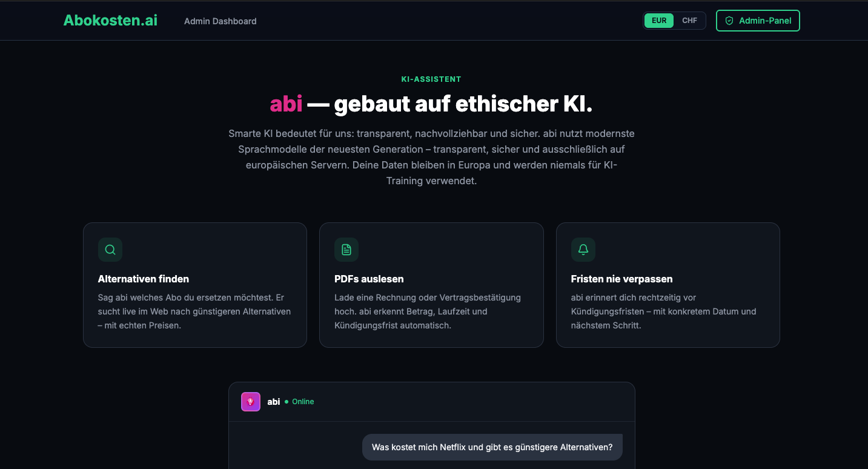Click the bell icon on Fristen nie verpassen card
This screenshot has height=469, width=868.
point(583,250)
